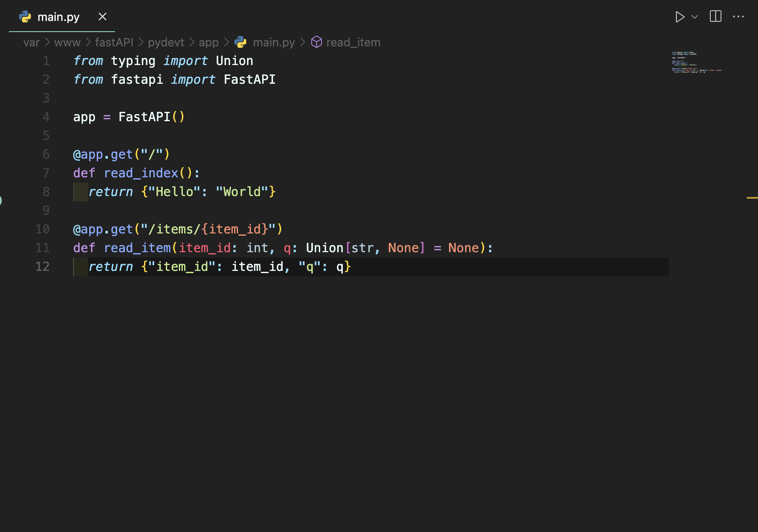The height and width of the screenshot is (532, 758).
Task: Open the editor More Actions menu
Action: click(738, 16)
